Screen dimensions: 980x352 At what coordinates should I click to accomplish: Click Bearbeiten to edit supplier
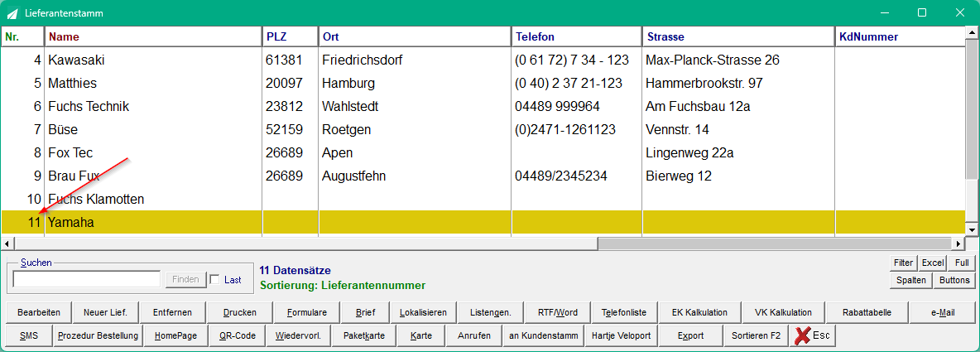pos(39,312)
